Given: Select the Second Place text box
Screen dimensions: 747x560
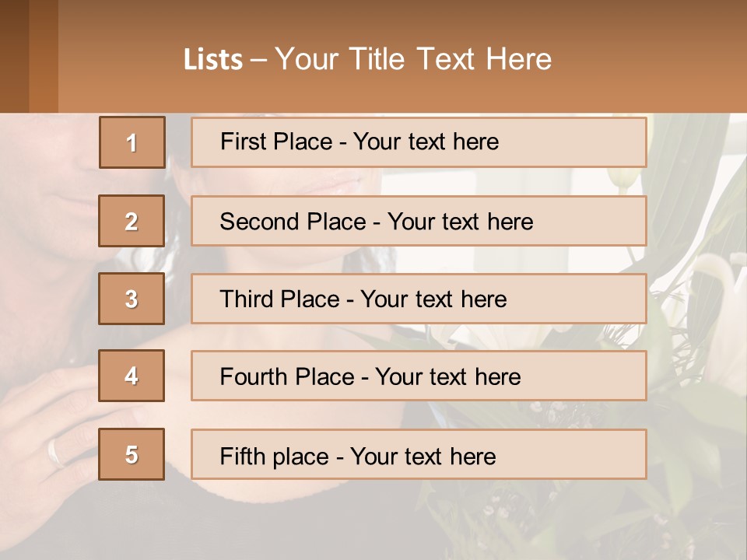Looking at the screenshot, I should 419,221.
